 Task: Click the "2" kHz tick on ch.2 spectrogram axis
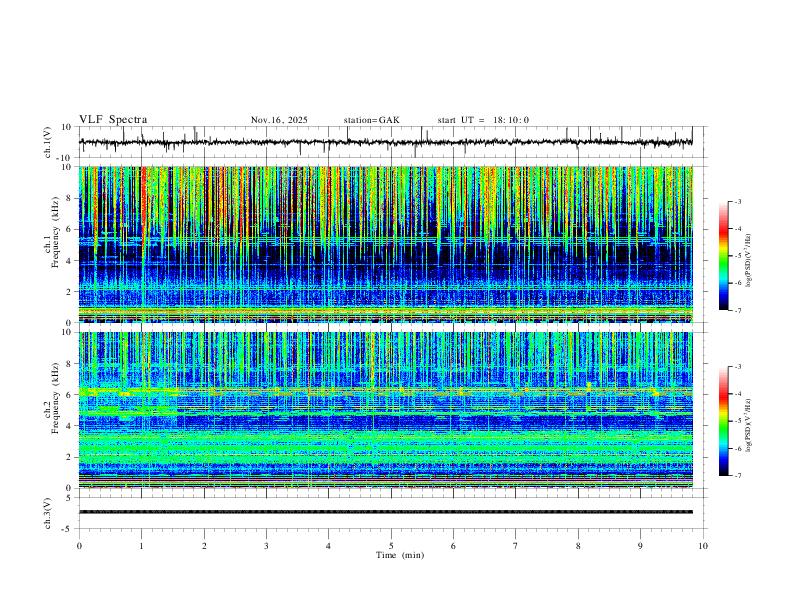(69, 457)
